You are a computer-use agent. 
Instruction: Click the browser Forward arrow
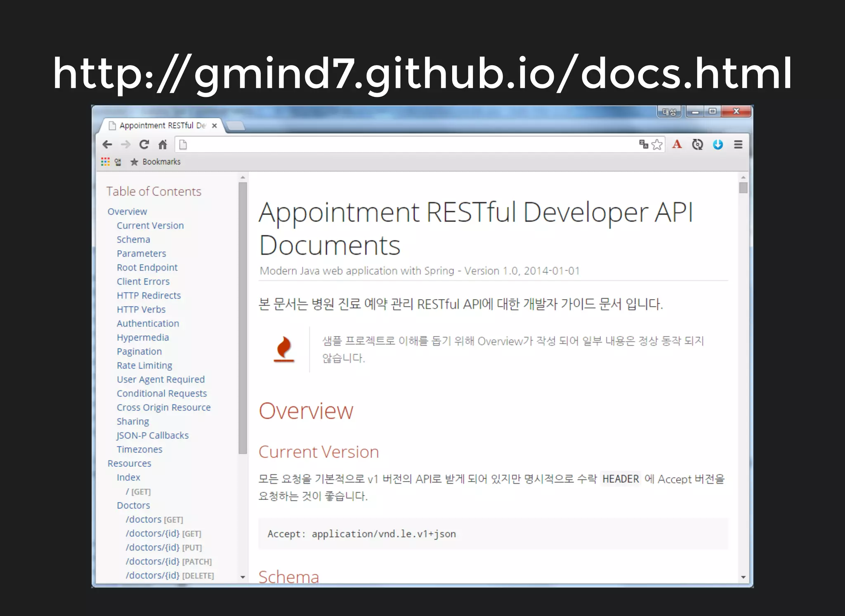click(126, 145)
